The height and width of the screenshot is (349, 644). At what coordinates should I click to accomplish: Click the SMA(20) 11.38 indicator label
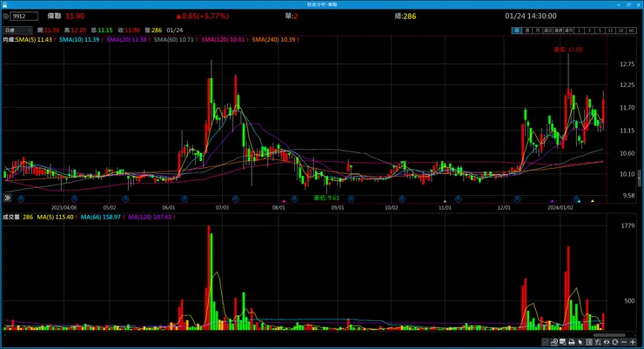(x=126, y=40)
